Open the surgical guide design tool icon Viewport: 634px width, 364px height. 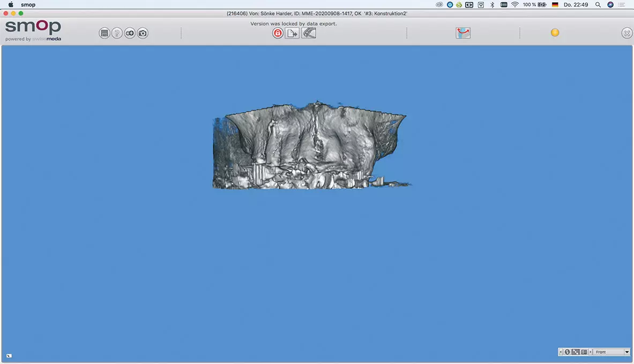pos(309,33)
